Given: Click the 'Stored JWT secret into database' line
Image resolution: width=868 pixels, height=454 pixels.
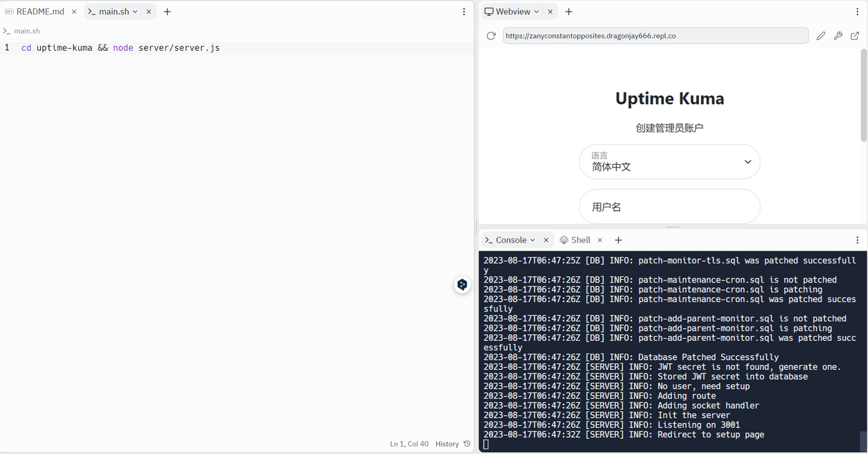Looking at the screenshot, I should [646, 377].
